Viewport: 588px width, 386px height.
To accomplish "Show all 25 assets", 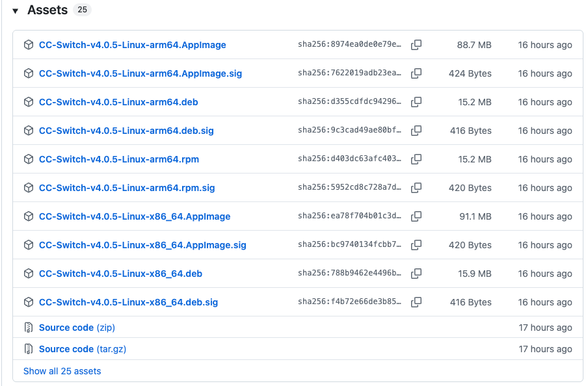I will 62,371.
